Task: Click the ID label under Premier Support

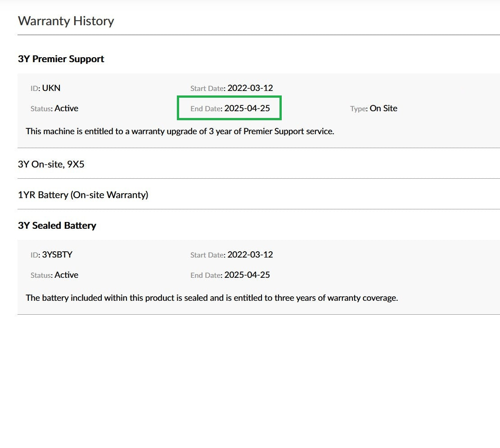Action: pos(35,88)
